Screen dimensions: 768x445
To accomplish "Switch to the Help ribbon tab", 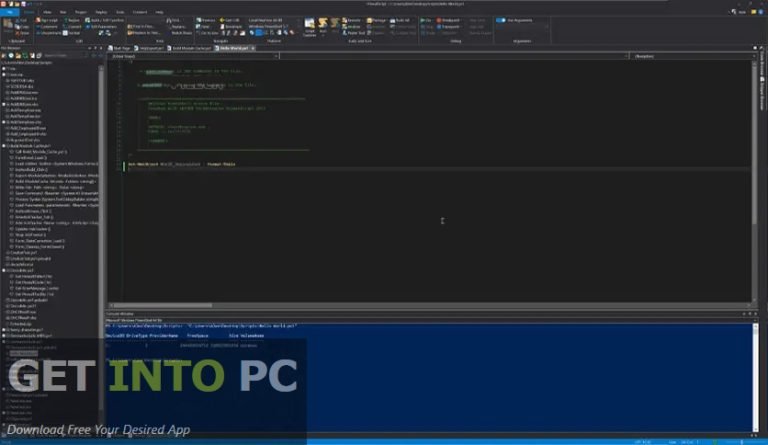I will (159, 12).
